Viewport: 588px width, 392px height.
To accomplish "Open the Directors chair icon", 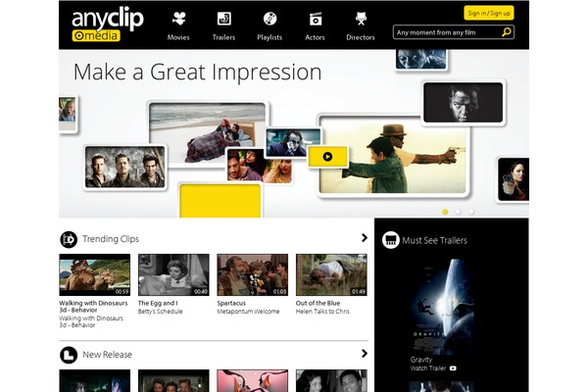I will pyautogui.click(x=361, y=19).
